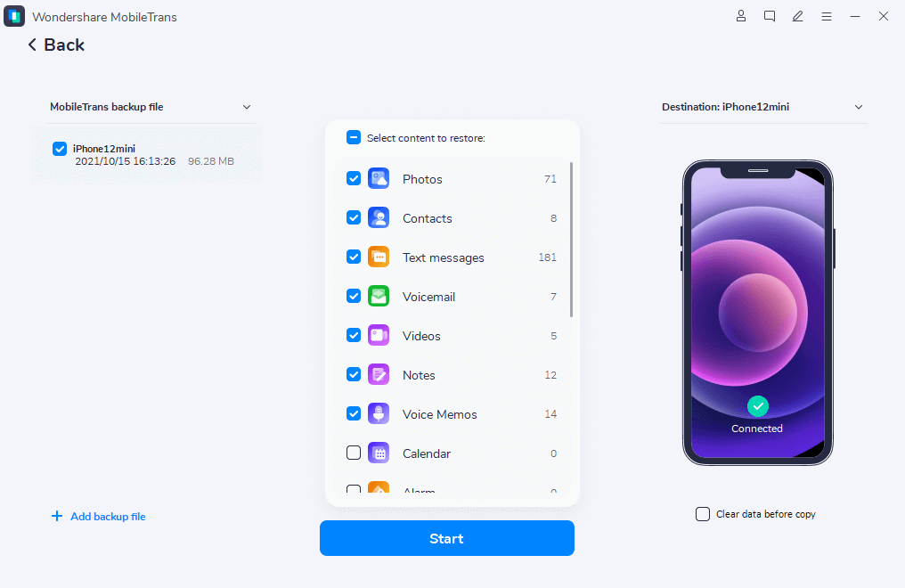The height and width of the screenshot is (588, 905).
Task: Click the Voicemail category icon
Action: (379, 297)
